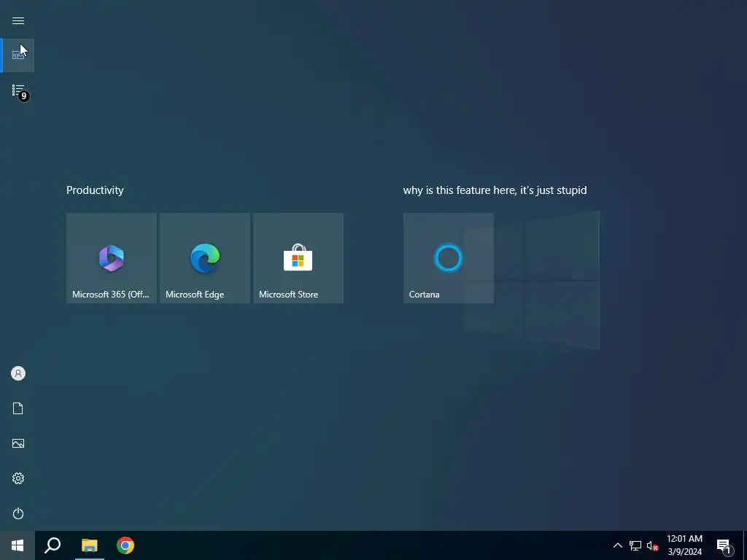Open Settings with the gear icon

coord(18,478)
